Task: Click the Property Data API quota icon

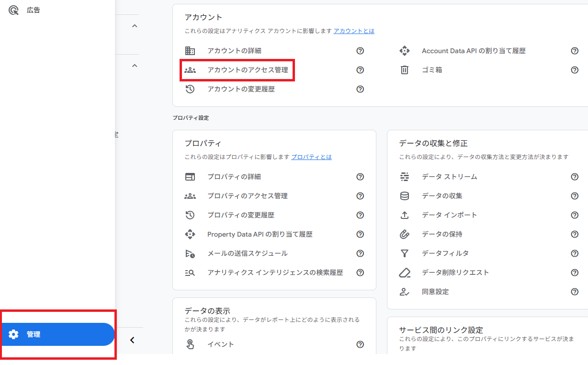Action: point(190,234)
